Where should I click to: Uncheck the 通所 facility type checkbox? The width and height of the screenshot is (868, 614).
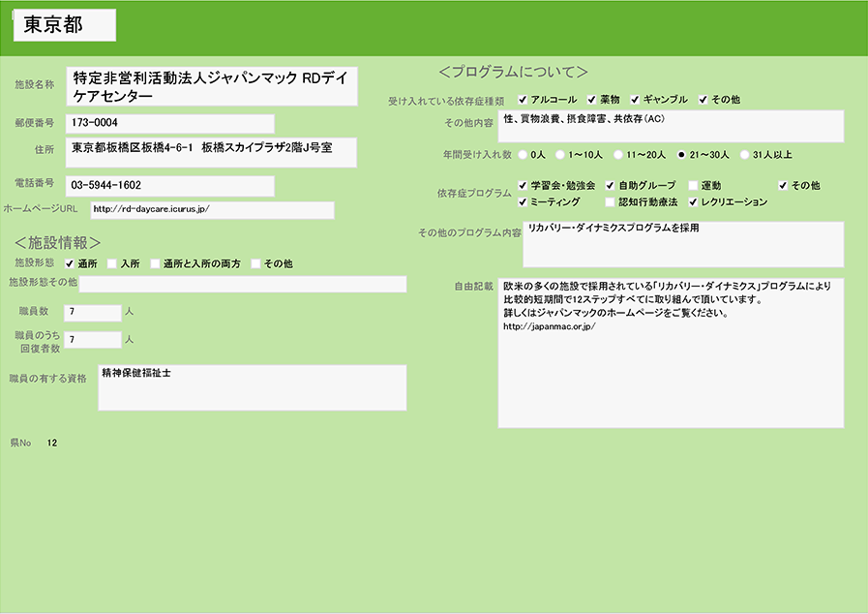coord(70,263)
